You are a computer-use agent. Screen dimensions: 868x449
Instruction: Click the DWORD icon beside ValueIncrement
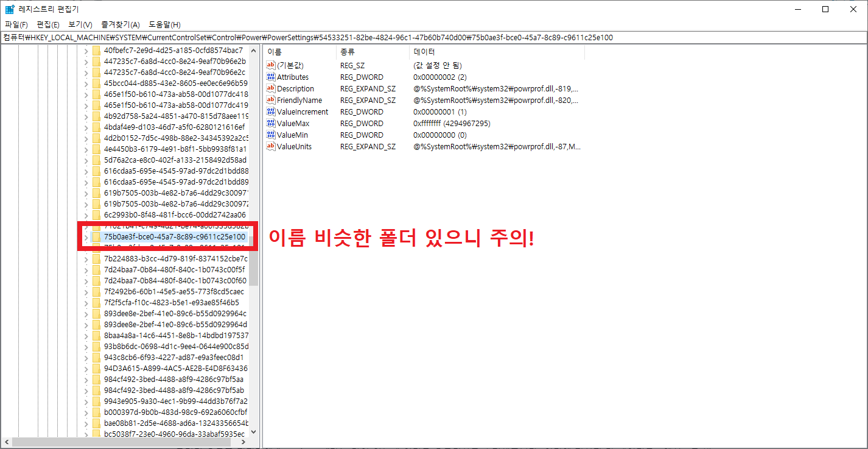[271, 111]
